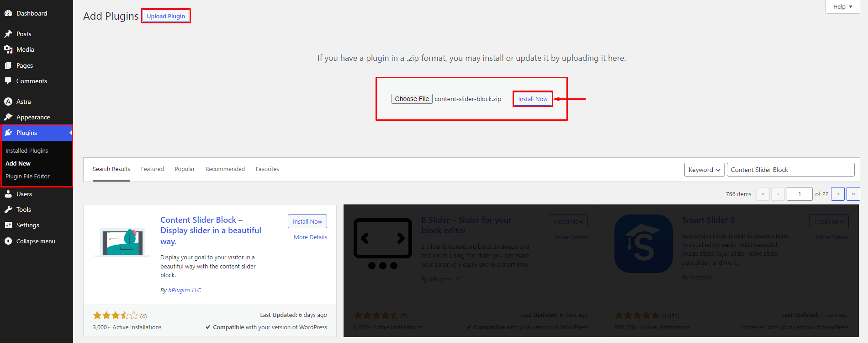Install the Content Slider Block plugin
Viewport: 868px width, 343px height.
click(x=307, y=221)
